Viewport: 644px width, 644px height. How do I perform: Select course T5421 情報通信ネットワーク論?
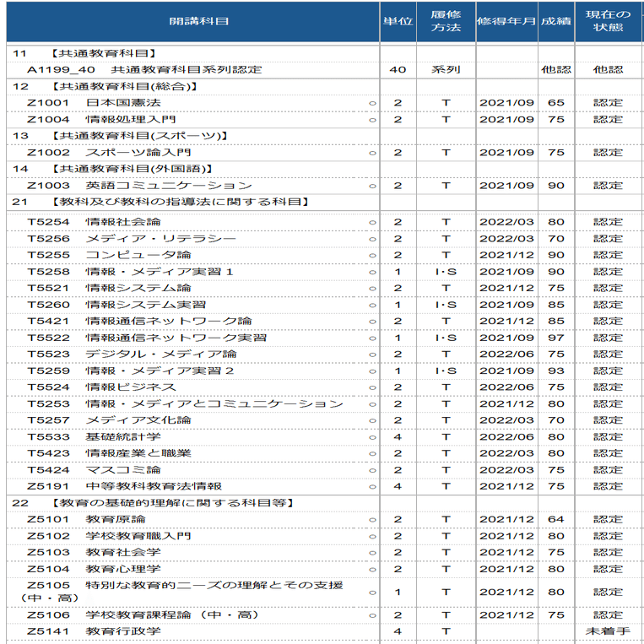[x=139, y=322]
